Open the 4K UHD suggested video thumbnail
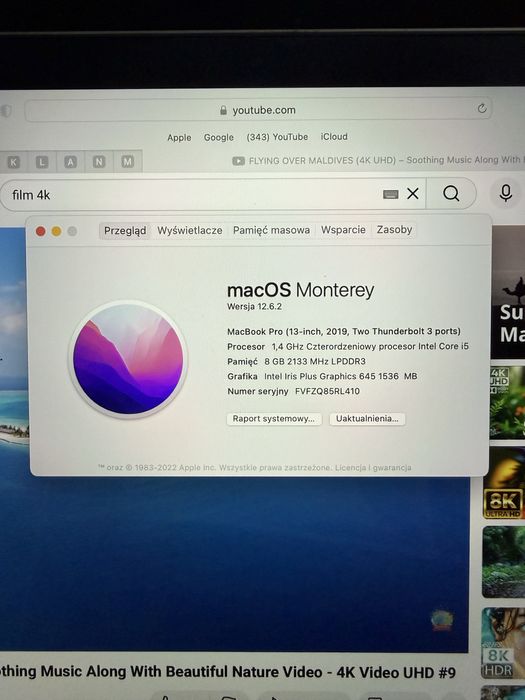525x700 pixels. [x=507, y=402]
